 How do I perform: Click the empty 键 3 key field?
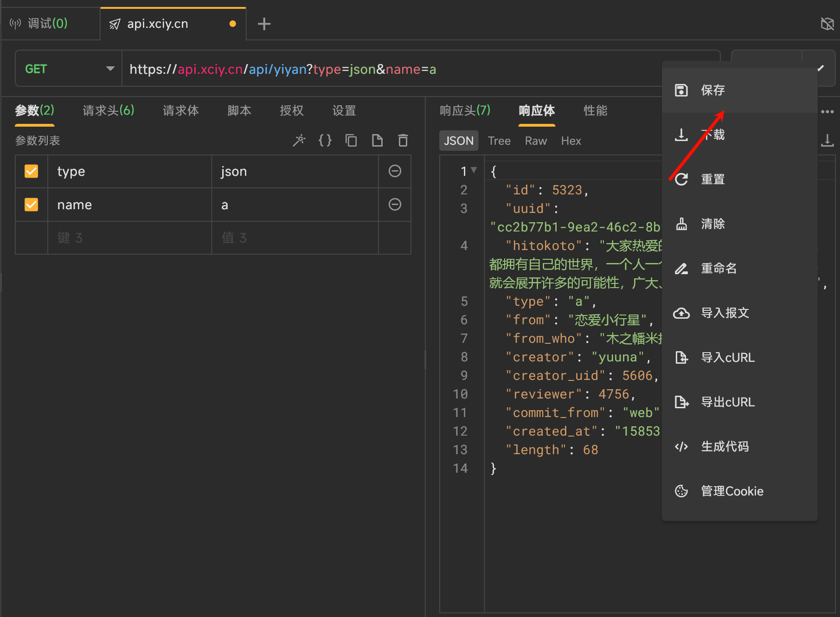click(129, 238)
